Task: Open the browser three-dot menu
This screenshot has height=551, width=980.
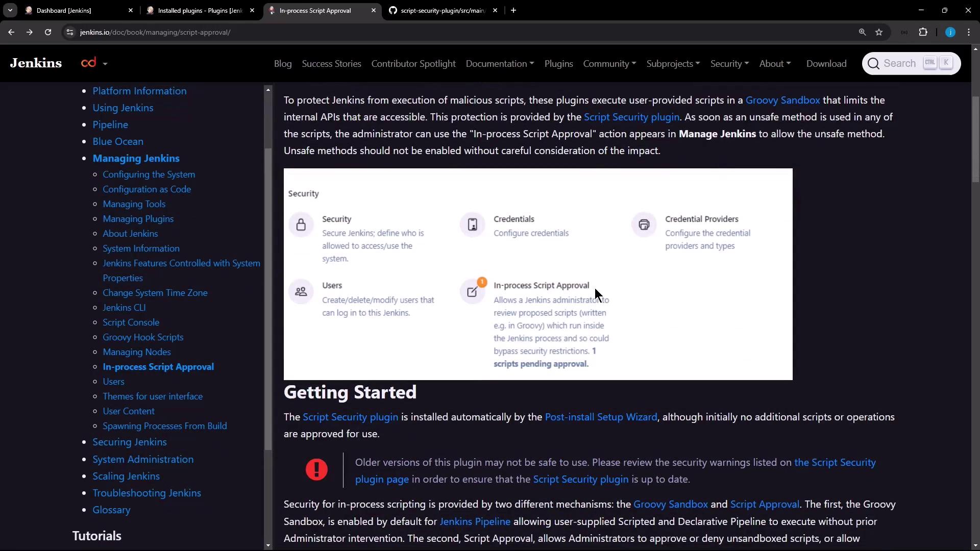Action: tap(969, 32)
